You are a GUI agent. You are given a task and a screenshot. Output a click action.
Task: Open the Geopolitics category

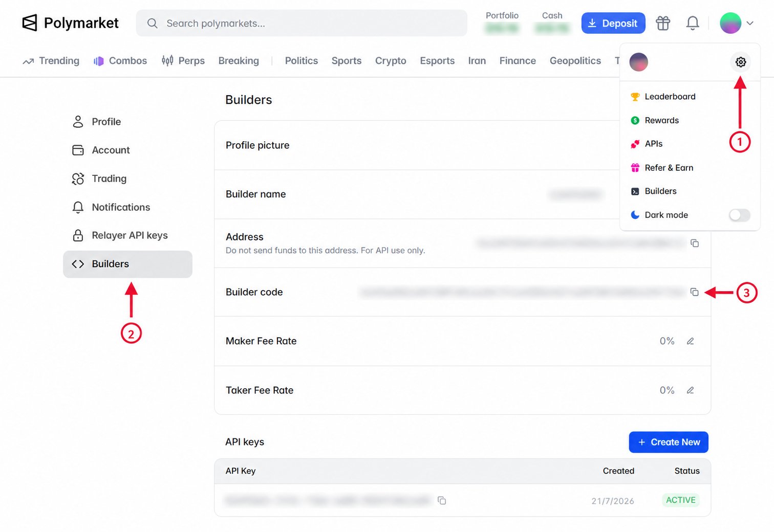pyautogui.click(x=575, y=61)
